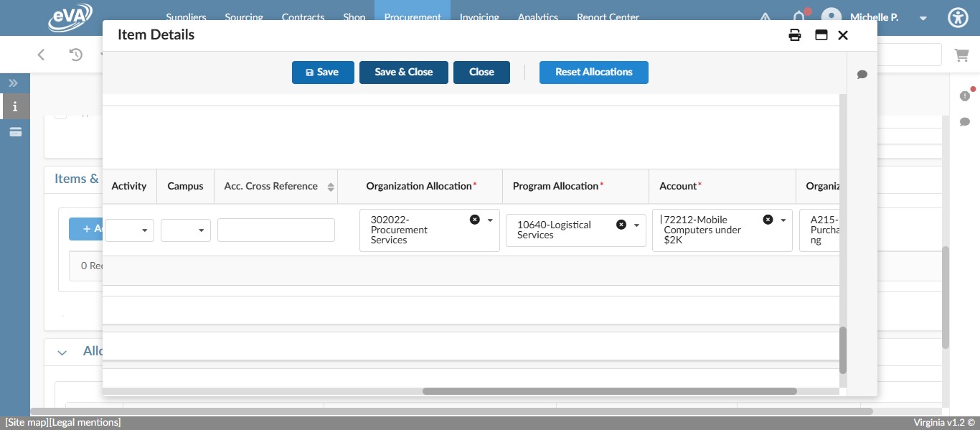Clear the Account field value
This screenshot has height=430, width=980.
[x=768, y=220]
